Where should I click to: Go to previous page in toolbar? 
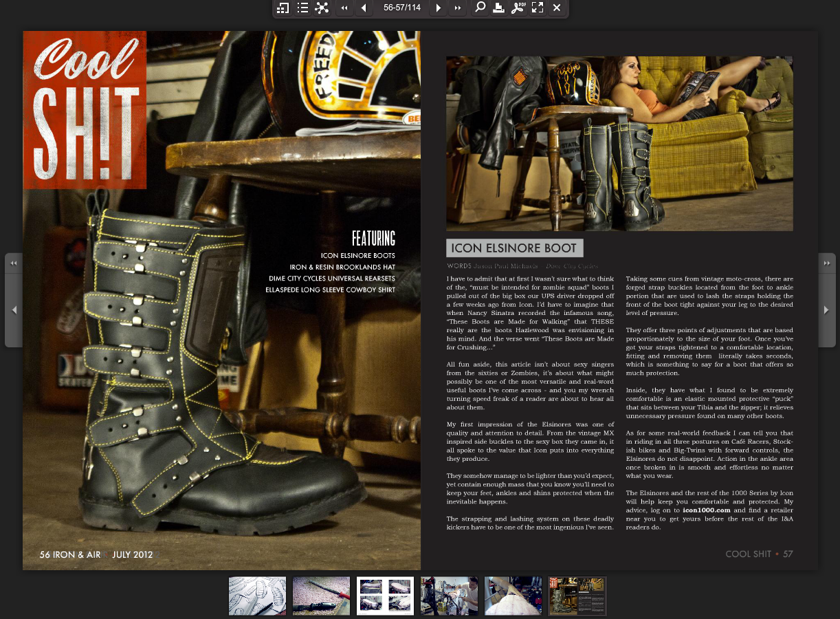pos(364,8)
